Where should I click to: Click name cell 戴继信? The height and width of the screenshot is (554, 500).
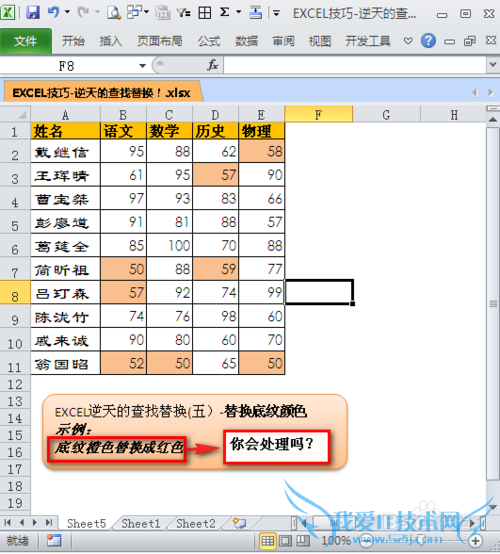point(65,151)
